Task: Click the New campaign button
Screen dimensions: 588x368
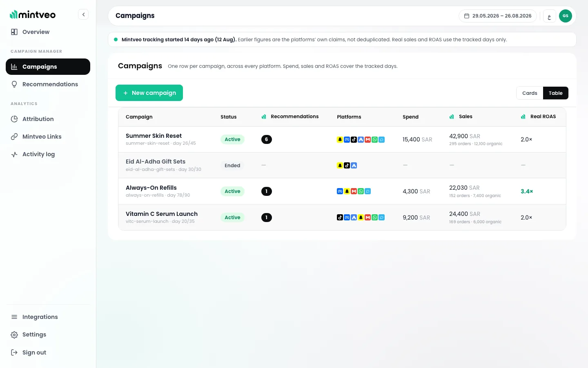Action: [149, 93]
